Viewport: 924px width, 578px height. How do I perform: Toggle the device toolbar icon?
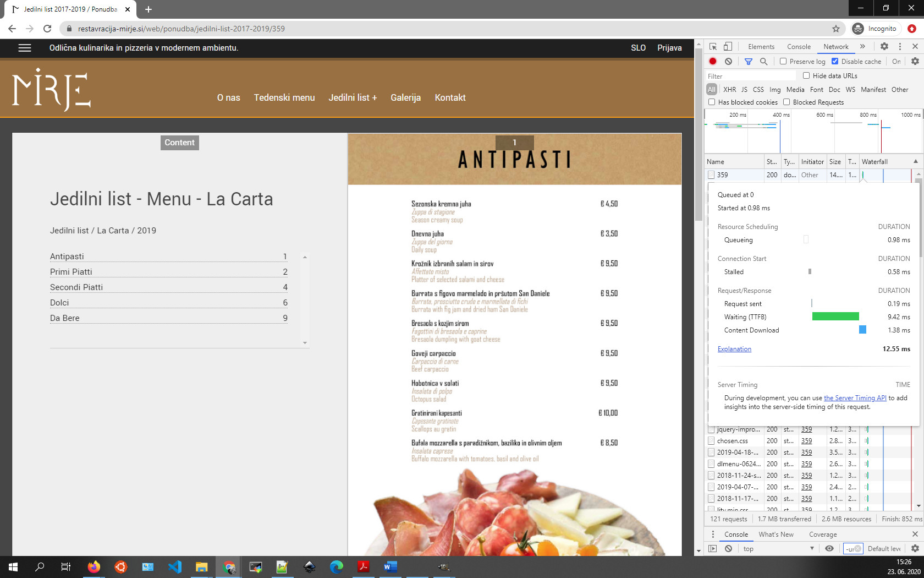(728, 47)
